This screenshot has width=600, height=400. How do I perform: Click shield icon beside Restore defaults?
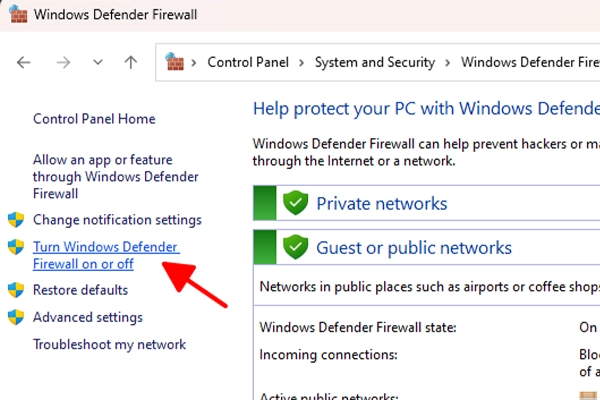(16, 290)
